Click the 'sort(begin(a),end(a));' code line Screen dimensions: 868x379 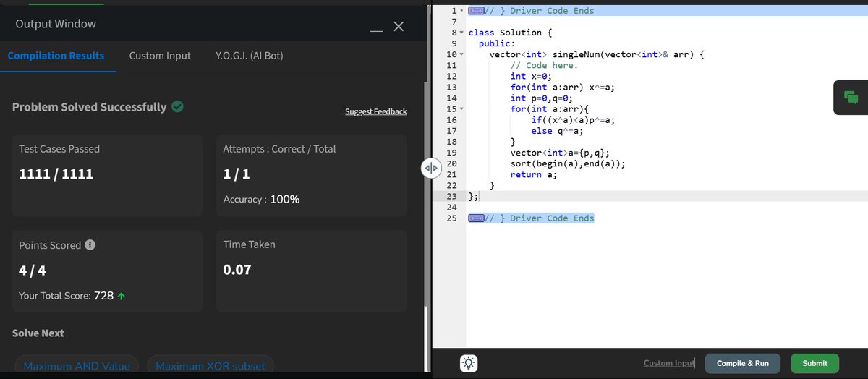(x=568, y=164)
